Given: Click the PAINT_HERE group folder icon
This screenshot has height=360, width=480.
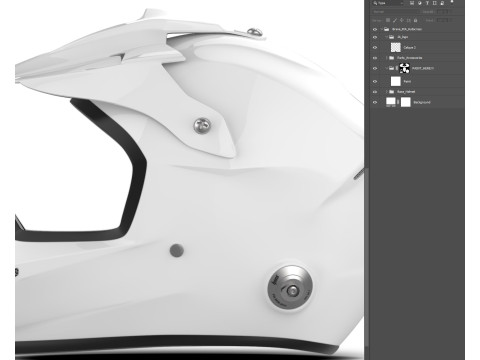Looking at the screenshot, I should 391,68.
